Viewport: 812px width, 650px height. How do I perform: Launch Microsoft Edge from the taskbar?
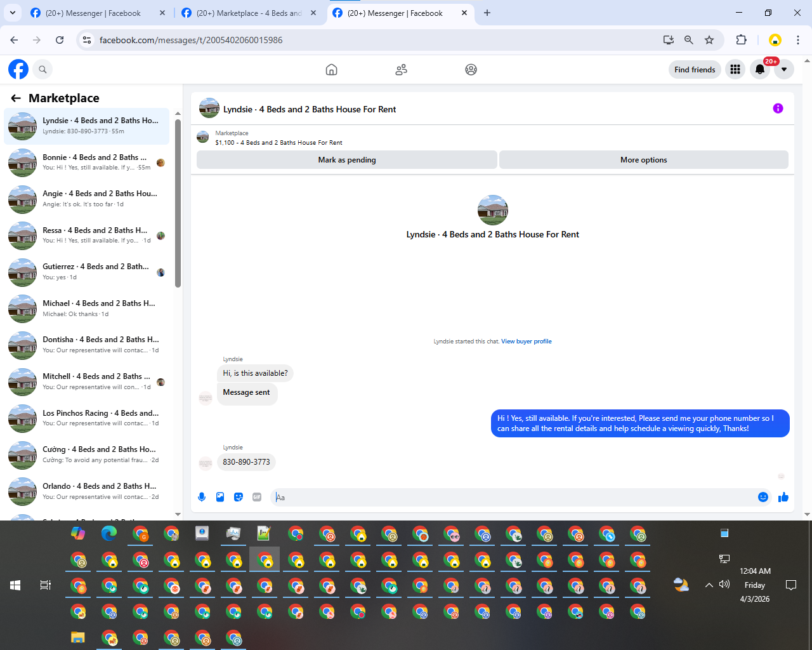pyautogui.click(x=109, y=534)
